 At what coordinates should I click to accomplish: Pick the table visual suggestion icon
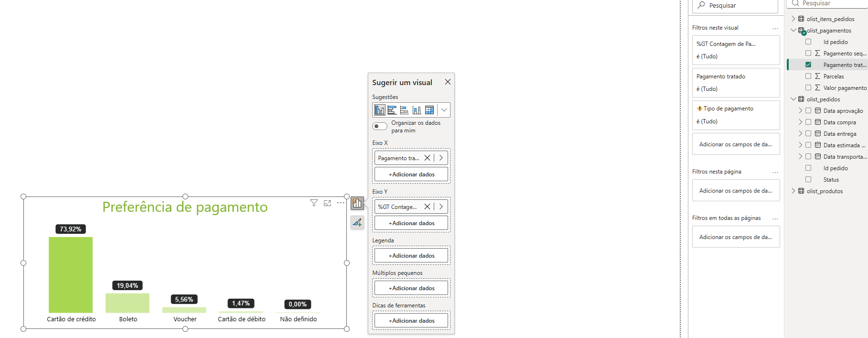click(429, 110)
